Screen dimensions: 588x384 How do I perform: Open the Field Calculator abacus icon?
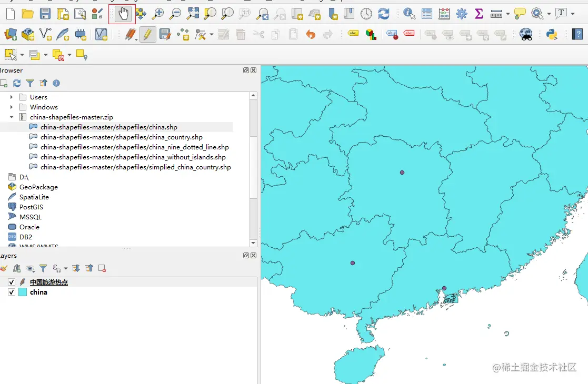pyautogui.click(x=444, y=14)
